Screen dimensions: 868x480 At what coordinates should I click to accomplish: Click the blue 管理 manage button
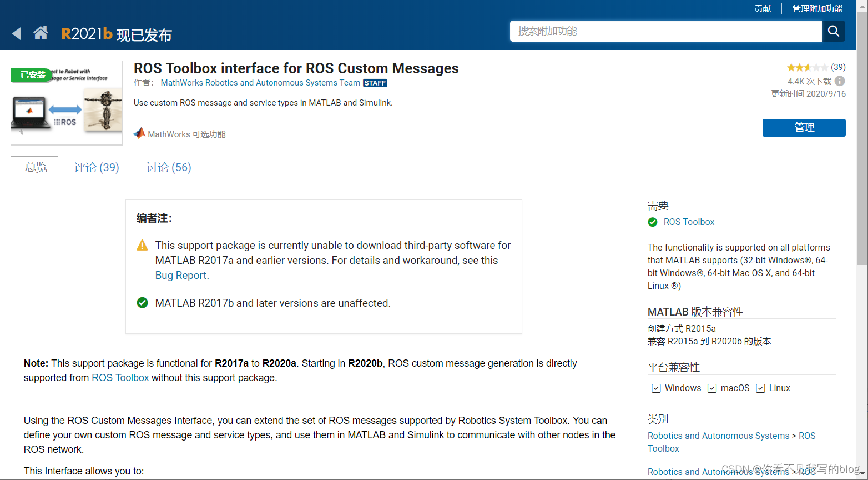pos(804,127)
